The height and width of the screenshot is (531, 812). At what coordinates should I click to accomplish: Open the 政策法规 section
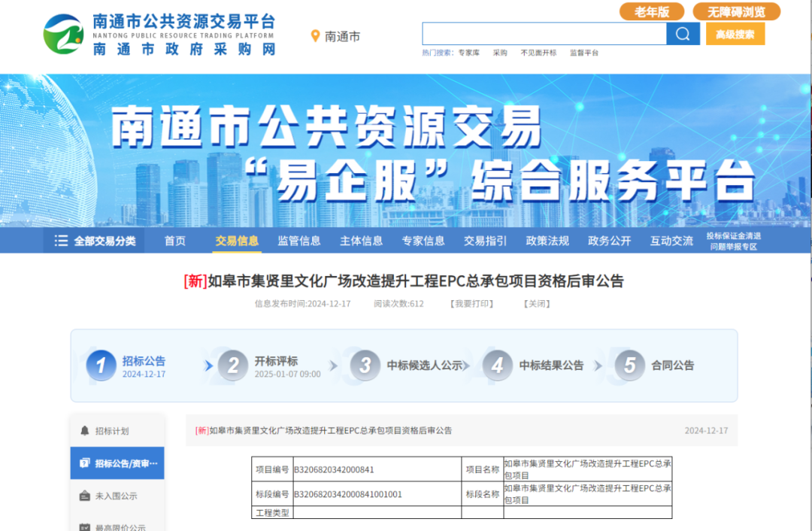(x=547, y=240)
